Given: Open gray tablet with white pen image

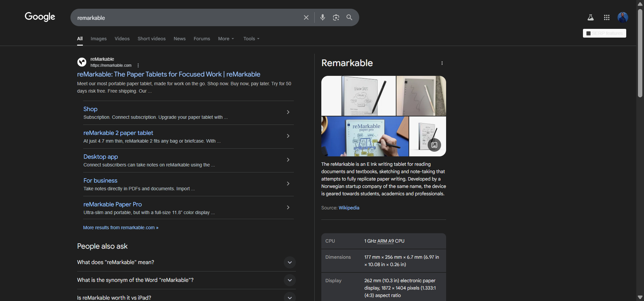Looking at the screenshot, I should point(421,96).
